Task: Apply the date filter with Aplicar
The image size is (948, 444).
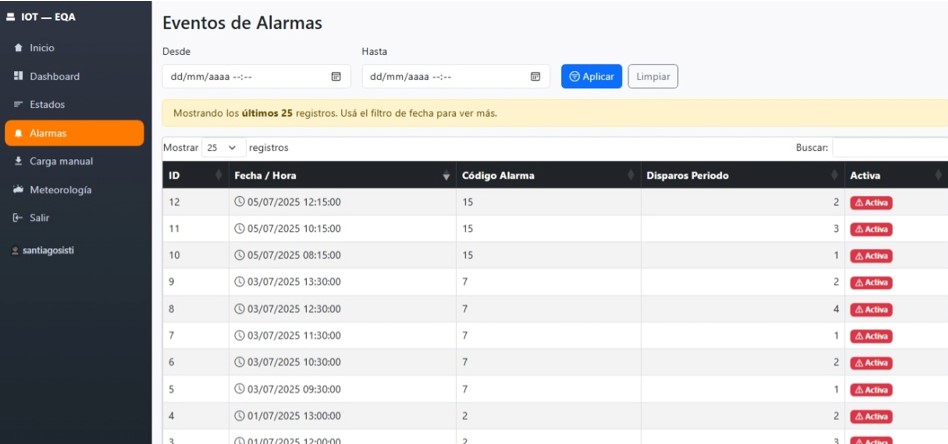Action: tap(591, 77)
